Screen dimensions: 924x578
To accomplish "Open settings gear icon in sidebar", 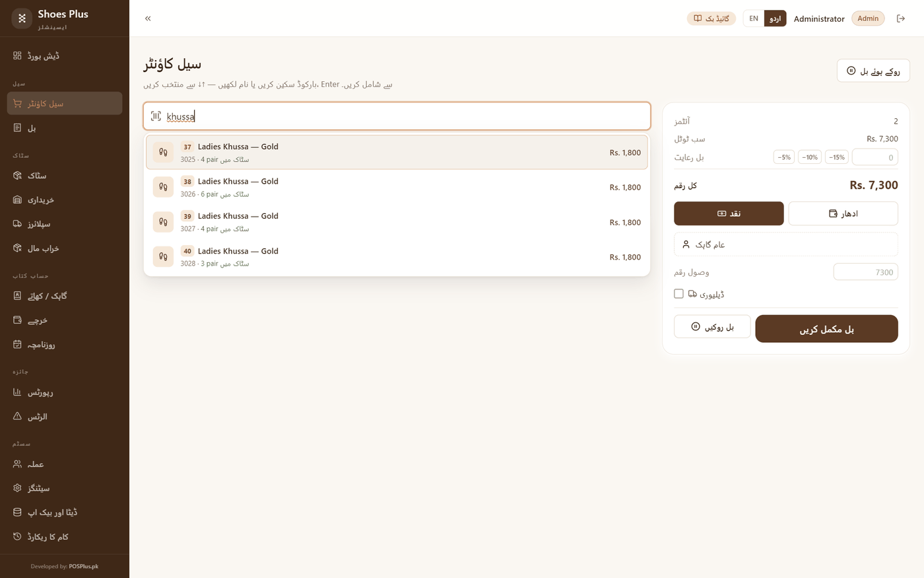I will click(x=17, y=488).
